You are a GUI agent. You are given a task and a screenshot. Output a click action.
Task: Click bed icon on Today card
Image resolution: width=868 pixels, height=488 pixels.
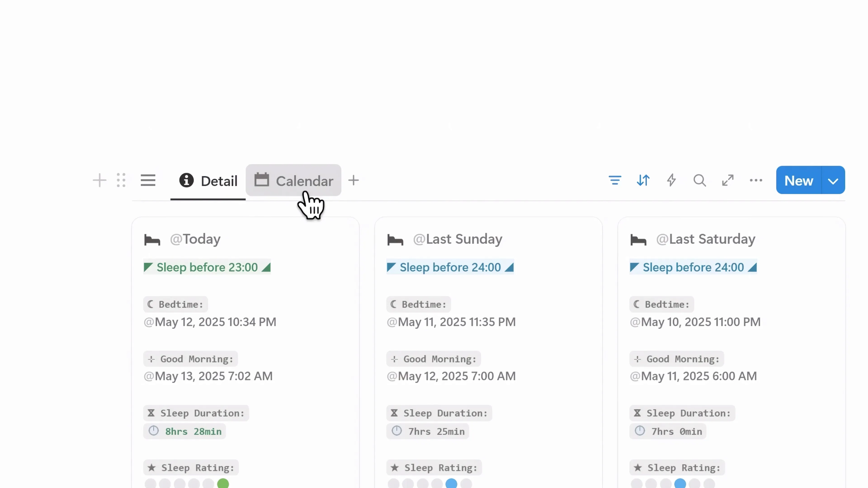coord(152,240)
